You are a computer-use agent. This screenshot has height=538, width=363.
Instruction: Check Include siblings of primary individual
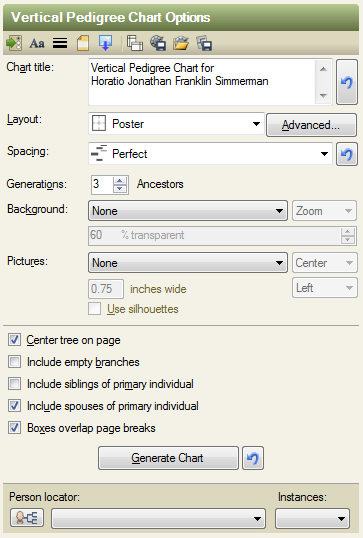tap(14, 384)
